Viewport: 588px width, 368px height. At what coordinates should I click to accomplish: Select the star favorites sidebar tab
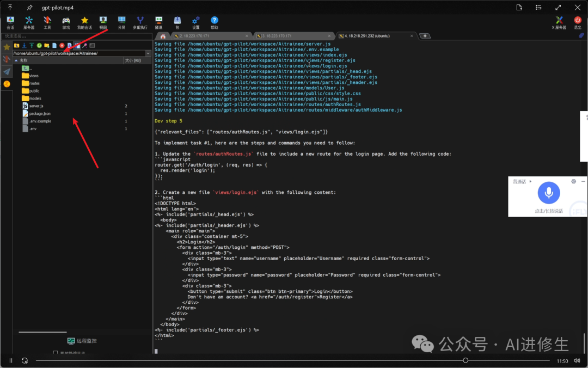pyautogui.click(x=7, y=47)
